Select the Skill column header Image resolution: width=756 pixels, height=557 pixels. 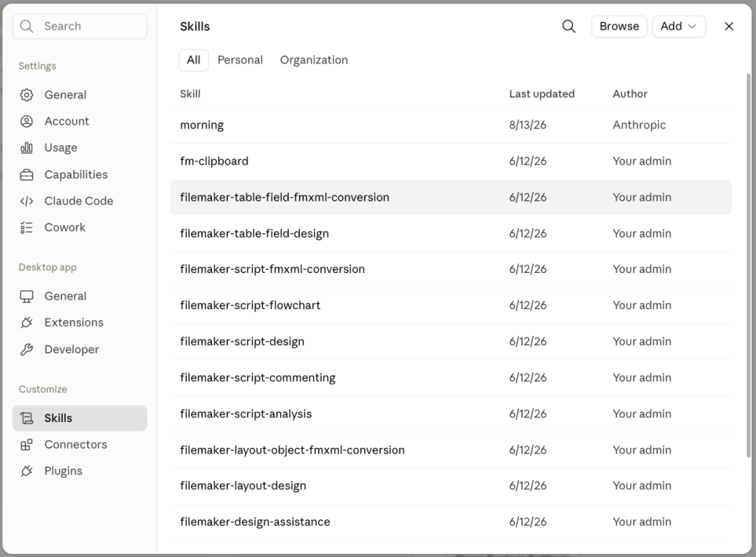pyautogui.click(x=190, y=94)
